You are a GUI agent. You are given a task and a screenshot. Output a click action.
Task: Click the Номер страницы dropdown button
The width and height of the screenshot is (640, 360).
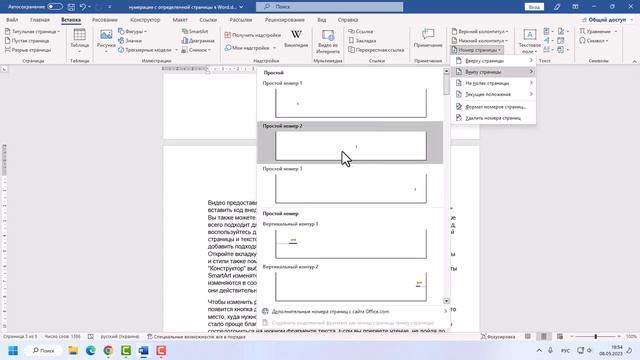tap(476, 50)
